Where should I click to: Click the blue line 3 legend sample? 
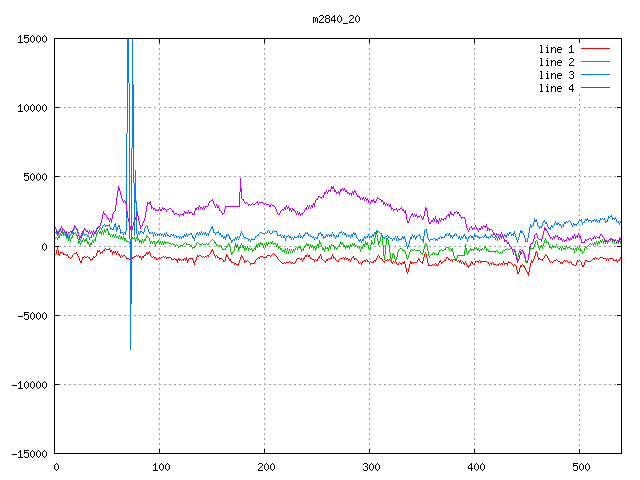595,75
